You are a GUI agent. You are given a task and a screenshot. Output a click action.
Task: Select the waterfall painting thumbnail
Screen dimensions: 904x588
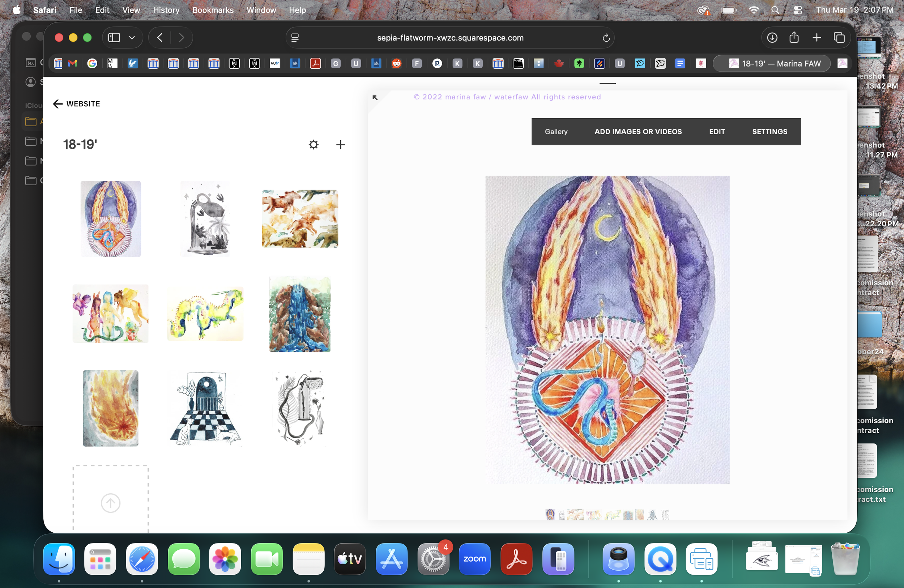tap(299, 314)
